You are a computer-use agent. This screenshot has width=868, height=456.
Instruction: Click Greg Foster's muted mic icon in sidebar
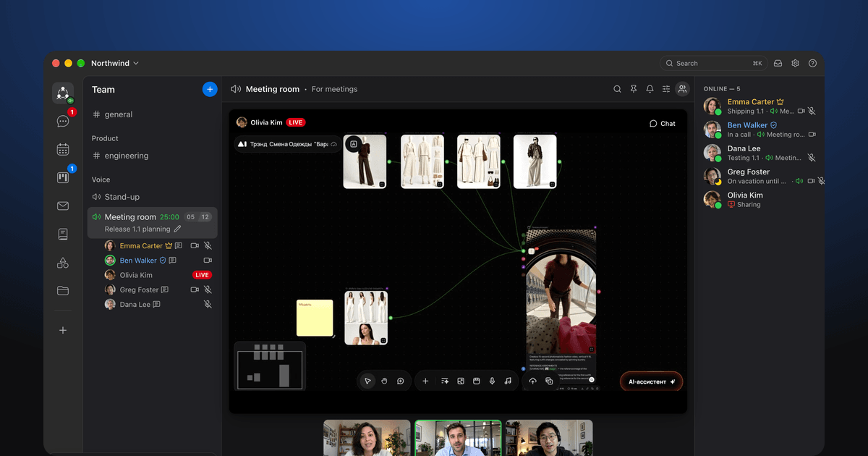pyautogui.click(x=208, y=290)
